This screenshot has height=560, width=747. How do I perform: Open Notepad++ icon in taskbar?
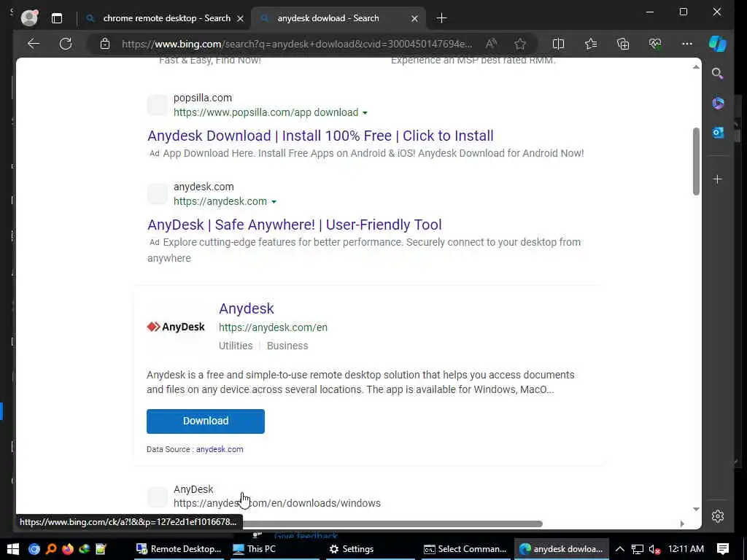[101, 549]
